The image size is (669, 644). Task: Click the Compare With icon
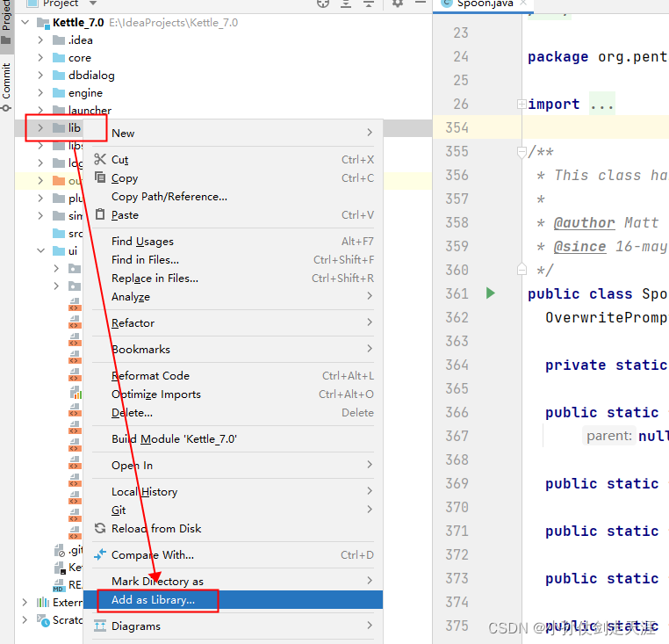[x=100, y=554]
